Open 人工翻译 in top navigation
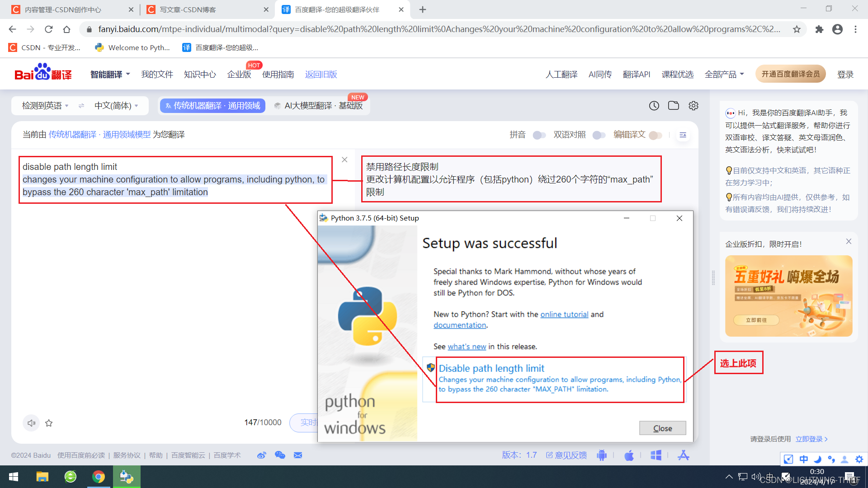868x488 pixels. 561,75
